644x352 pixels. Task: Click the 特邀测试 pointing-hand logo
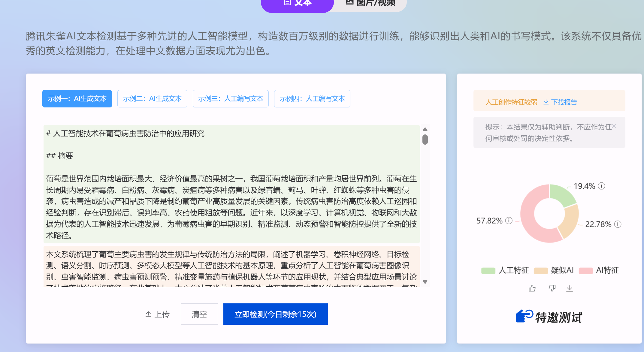coord(525,316)
